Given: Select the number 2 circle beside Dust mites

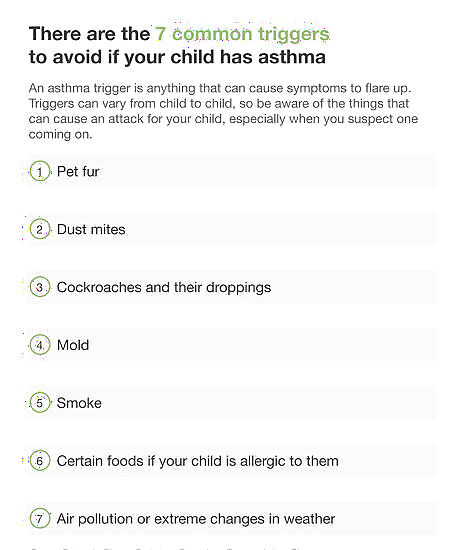Looking at the screenshot, I should coord(40,229).
